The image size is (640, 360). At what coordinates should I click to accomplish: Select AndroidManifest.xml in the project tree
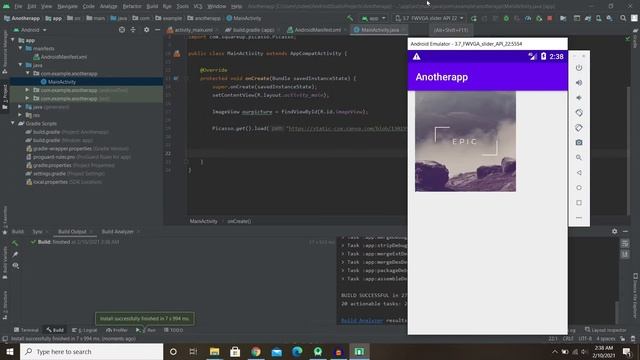pyautogui.click(x=64, y=57)
